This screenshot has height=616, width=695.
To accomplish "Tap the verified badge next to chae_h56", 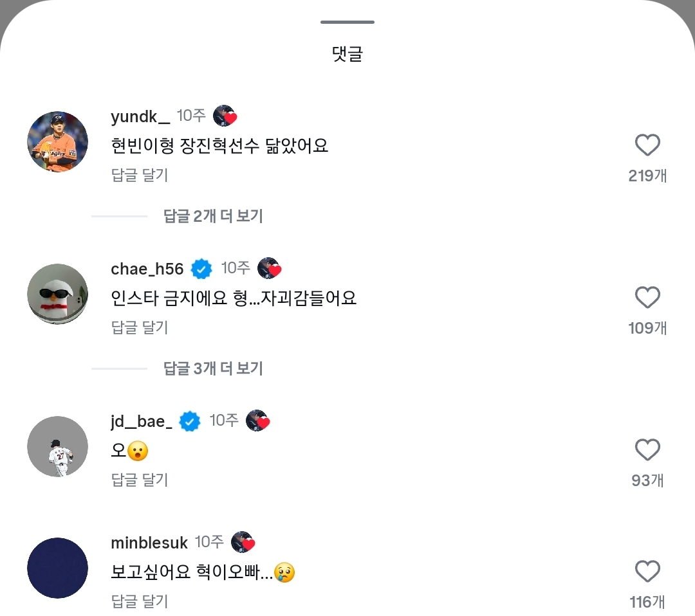I will [201, 269].
